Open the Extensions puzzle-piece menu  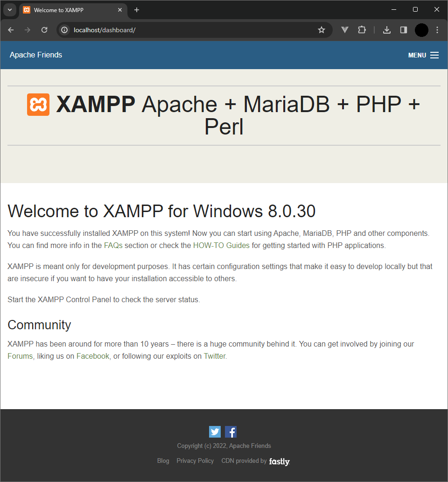click(x=362, y=30)
